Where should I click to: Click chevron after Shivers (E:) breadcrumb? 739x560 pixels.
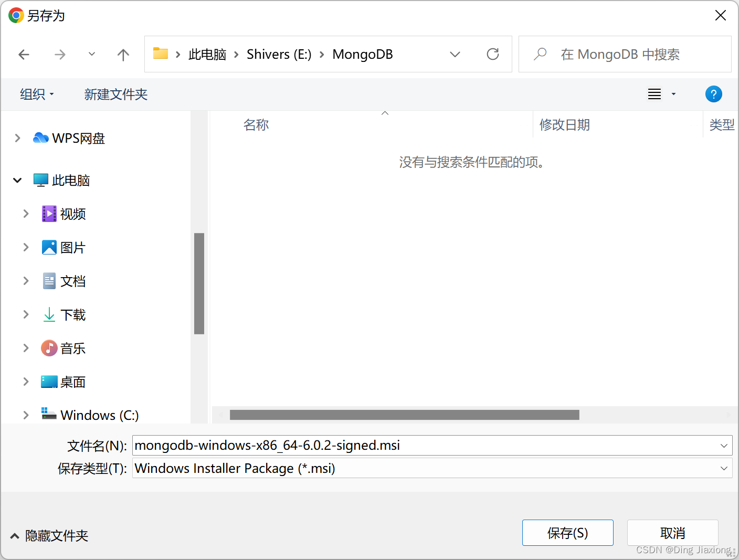322,55
